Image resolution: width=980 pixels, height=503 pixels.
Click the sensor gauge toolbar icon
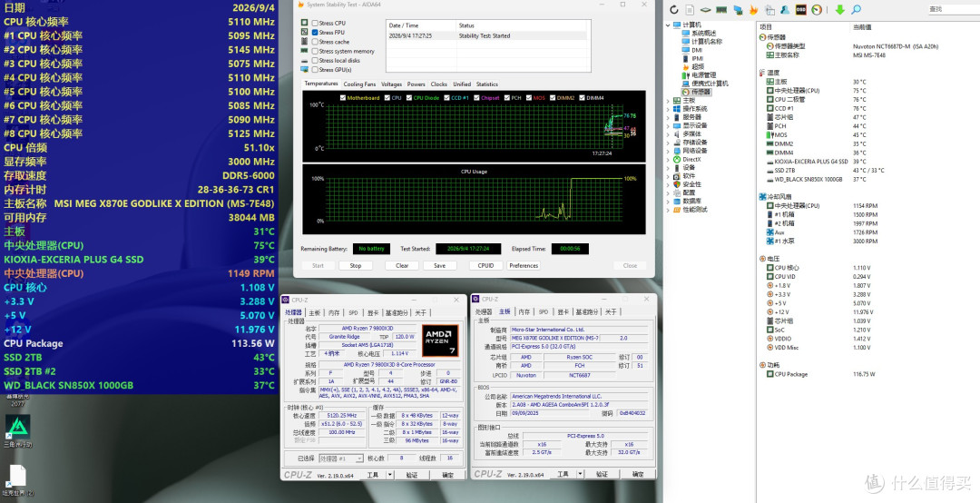817,9
